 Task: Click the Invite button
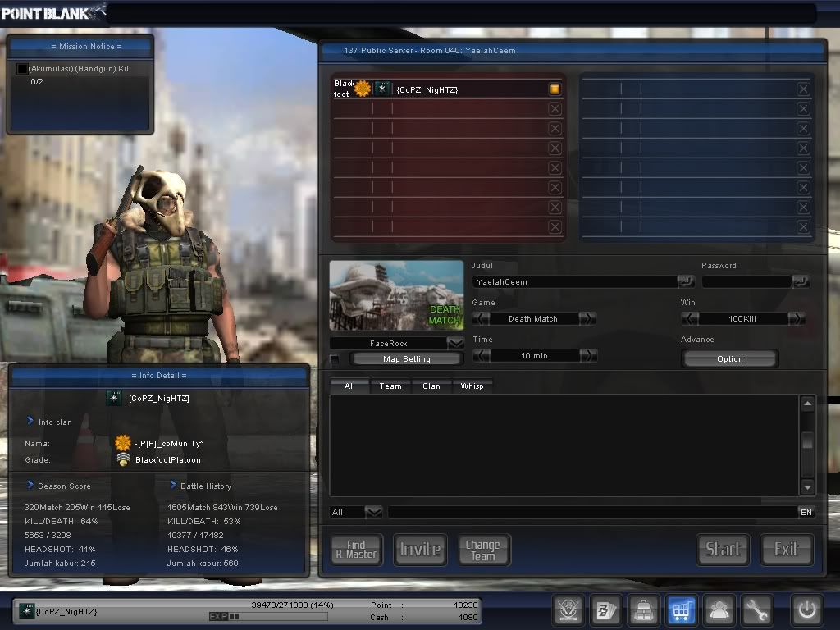click(420, 549)
